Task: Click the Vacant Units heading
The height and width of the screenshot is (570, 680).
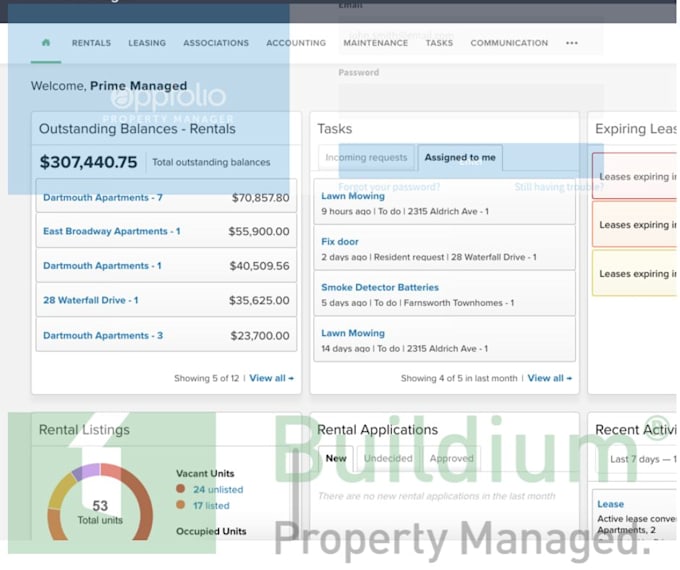Action: click(x=205, y=473)
